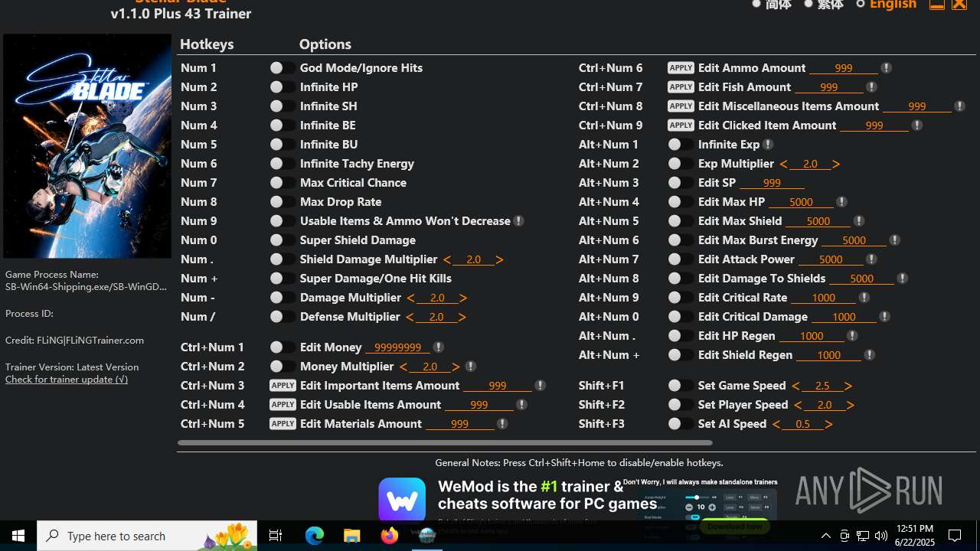The image size is (980, 551).
Task: Open notification center on taskbar
Action: (x=955, y=536)
